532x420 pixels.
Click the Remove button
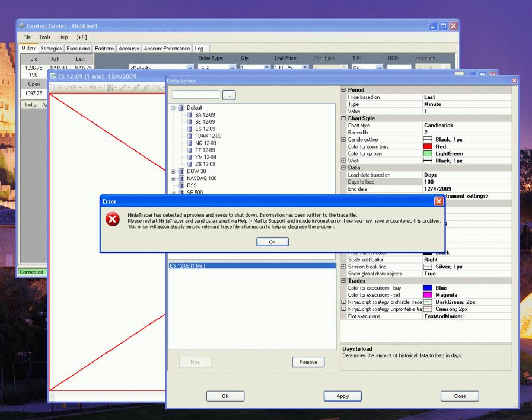(308, 362)
